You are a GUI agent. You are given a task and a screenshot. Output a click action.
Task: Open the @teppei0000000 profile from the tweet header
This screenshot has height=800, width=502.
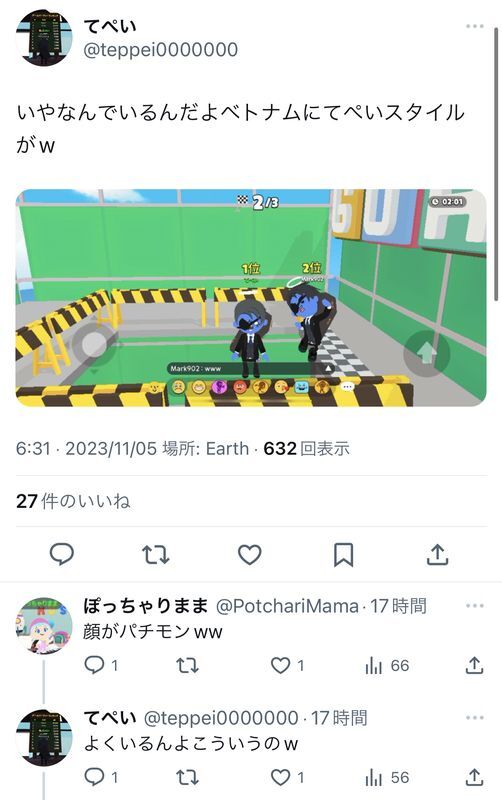click(160, 50)
